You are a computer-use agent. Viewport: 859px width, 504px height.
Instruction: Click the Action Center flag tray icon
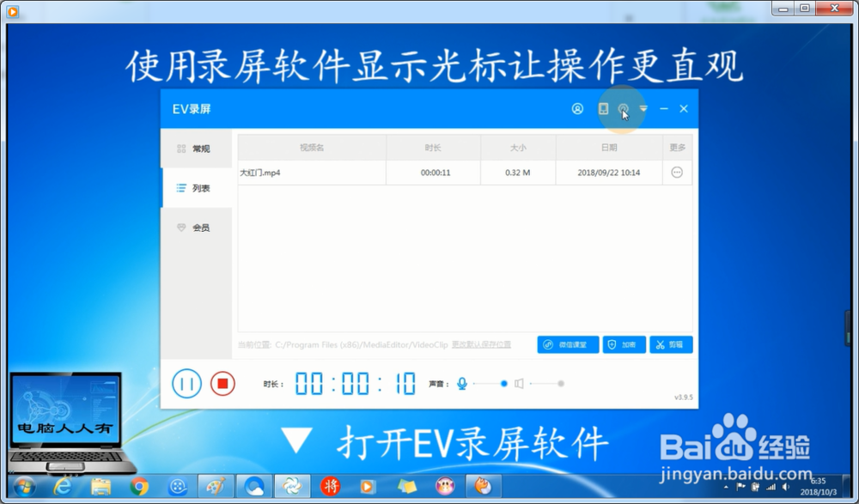pos(740,487)
